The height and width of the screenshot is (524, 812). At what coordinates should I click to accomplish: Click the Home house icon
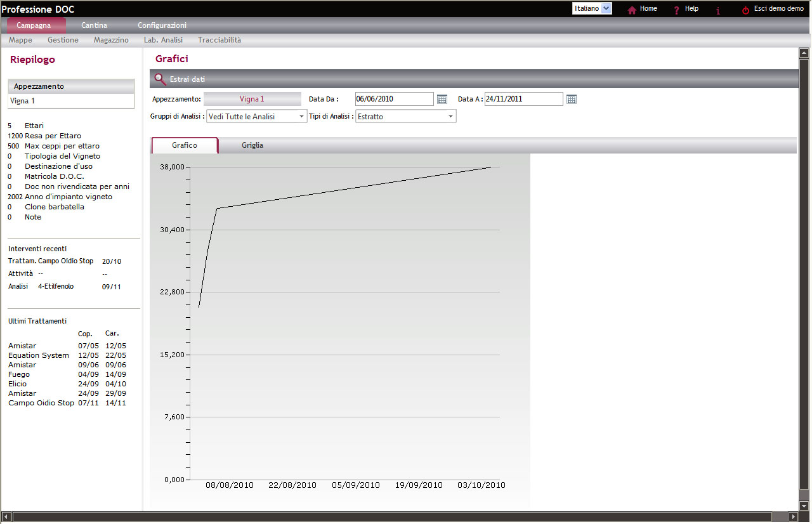click(x=631, y=10)
